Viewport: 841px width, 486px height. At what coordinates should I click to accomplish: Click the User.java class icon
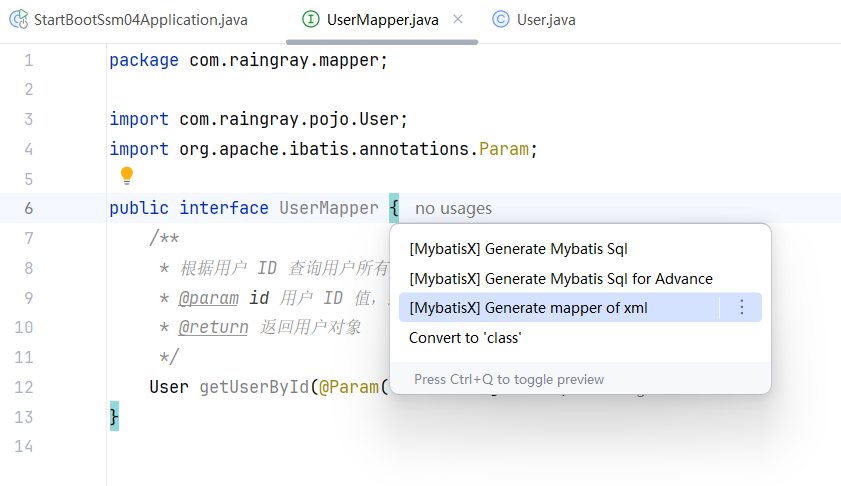click(x=500, y=19)
